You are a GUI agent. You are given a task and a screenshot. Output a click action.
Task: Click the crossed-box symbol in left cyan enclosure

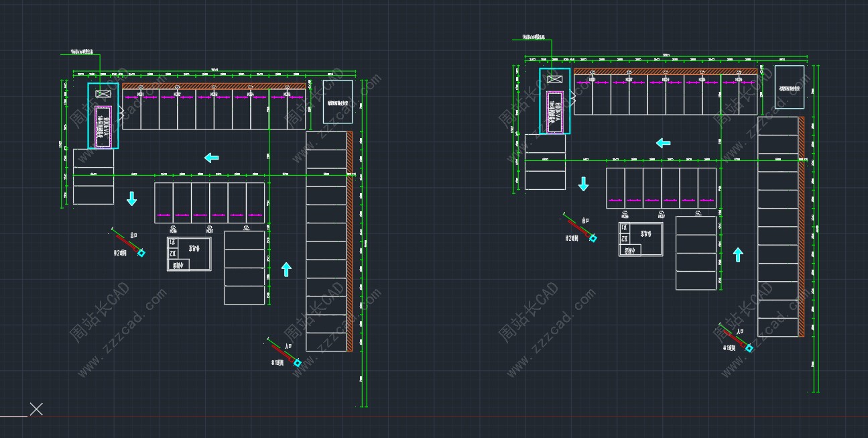[x=103, y=94]
